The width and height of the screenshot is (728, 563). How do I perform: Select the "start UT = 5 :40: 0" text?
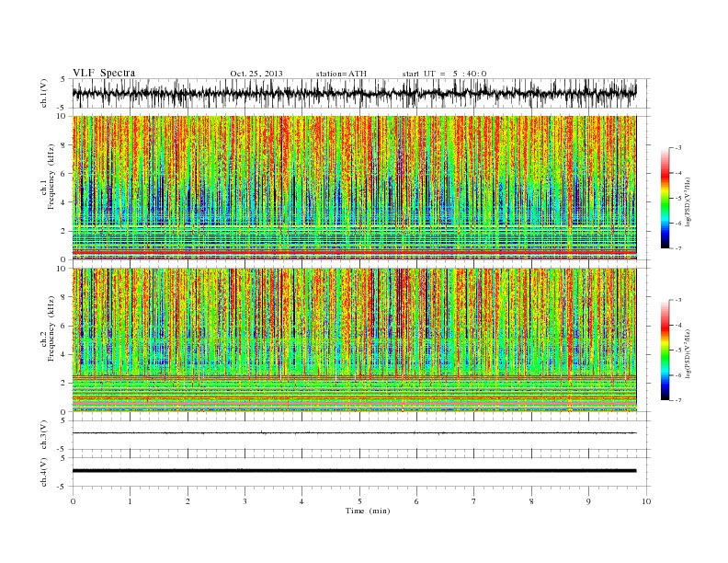tap(444, 74)
